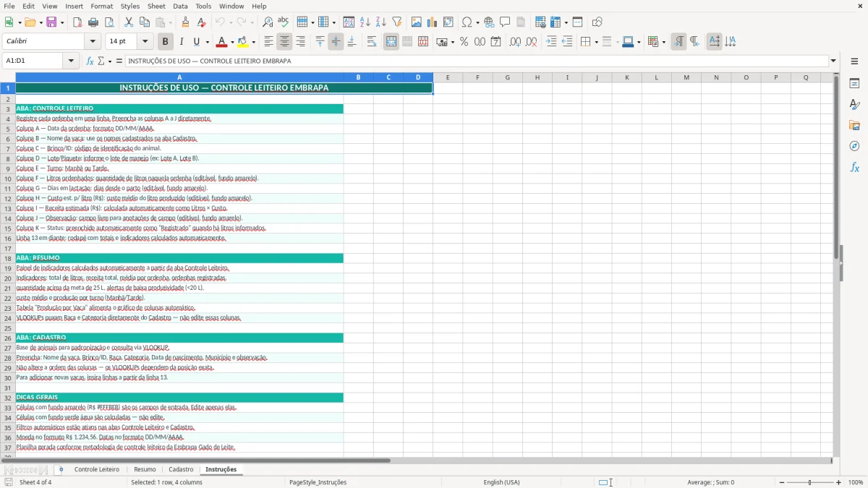Sort descending Z to A

click(381, 22)
